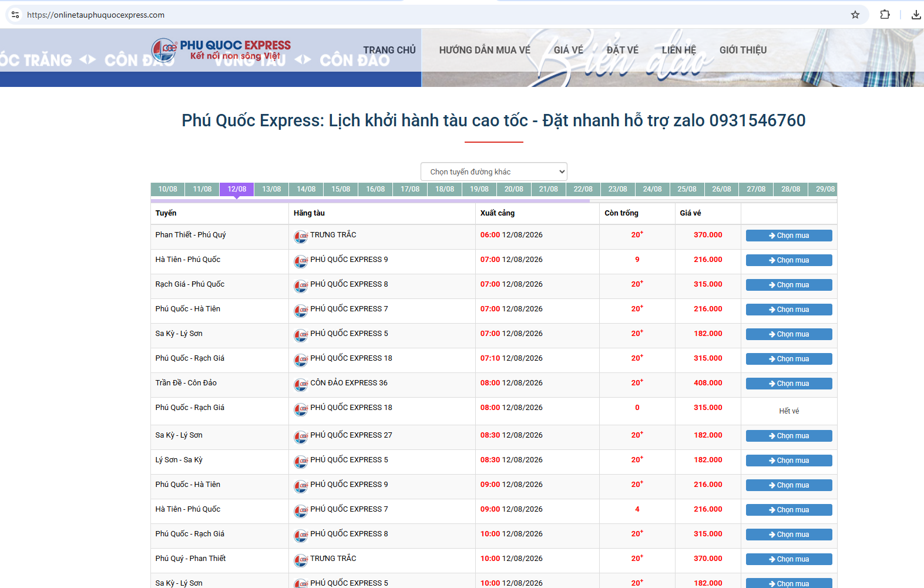Viewport: 924px width, 588px height.
Task: Click 'Chọn mua' for Phan Thiết - Phú Quý 06:00
Action: pyautogui.click(x=789, y=236)
